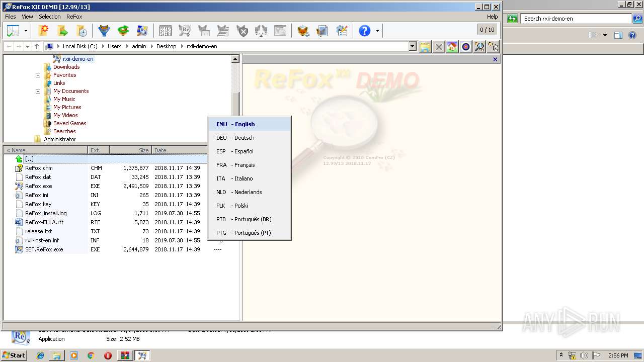Sort file list by Name column

(45, 150)
